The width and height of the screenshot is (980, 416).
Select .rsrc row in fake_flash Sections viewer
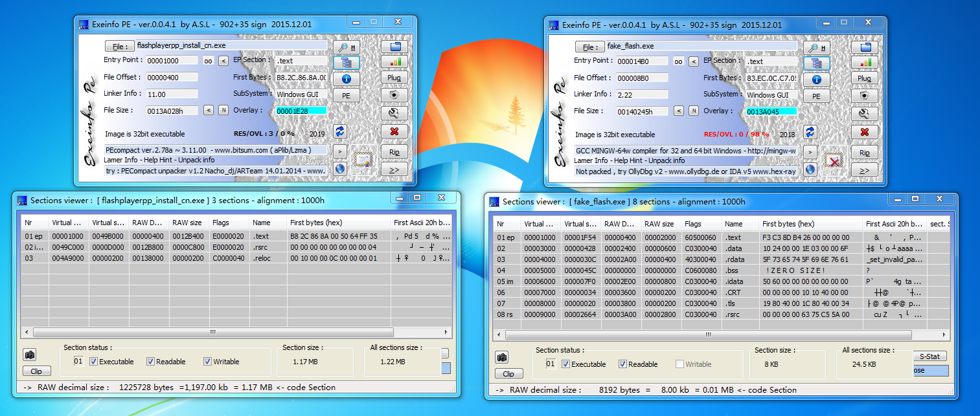click(x=720, y=315)
